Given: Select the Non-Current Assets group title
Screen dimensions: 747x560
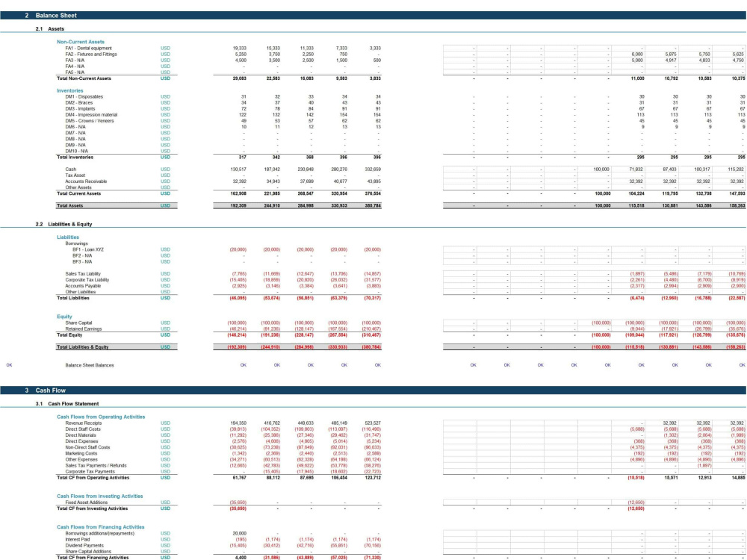Looking at the screenshot, I should [x=81, y=42].
